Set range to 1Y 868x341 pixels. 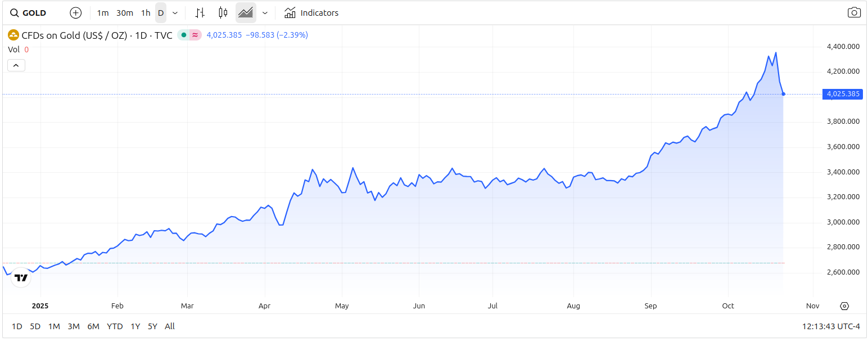[x=135, y=326]
